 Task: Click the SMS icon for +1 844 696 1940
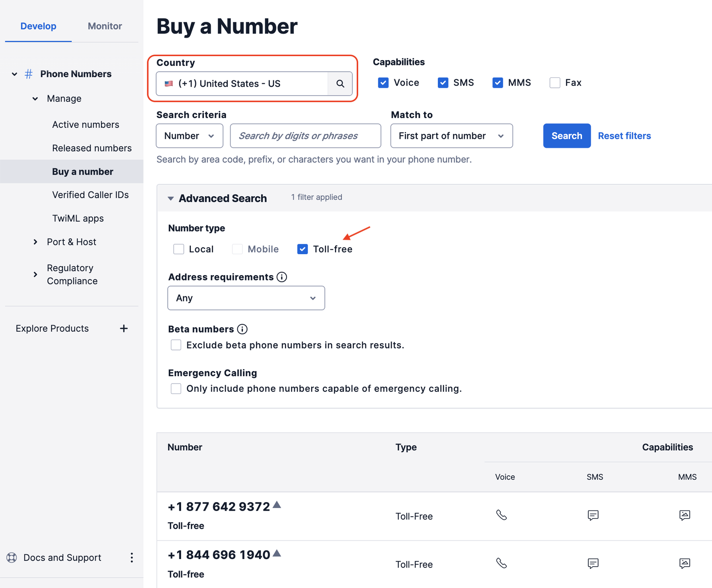[593, 564]
